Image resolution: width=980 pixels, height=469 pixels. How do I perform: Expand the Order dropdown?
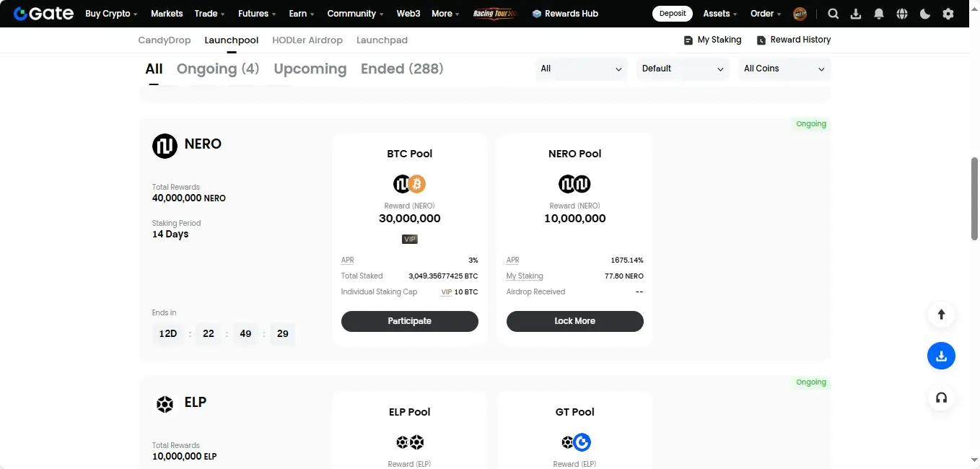tap(766, 14)
